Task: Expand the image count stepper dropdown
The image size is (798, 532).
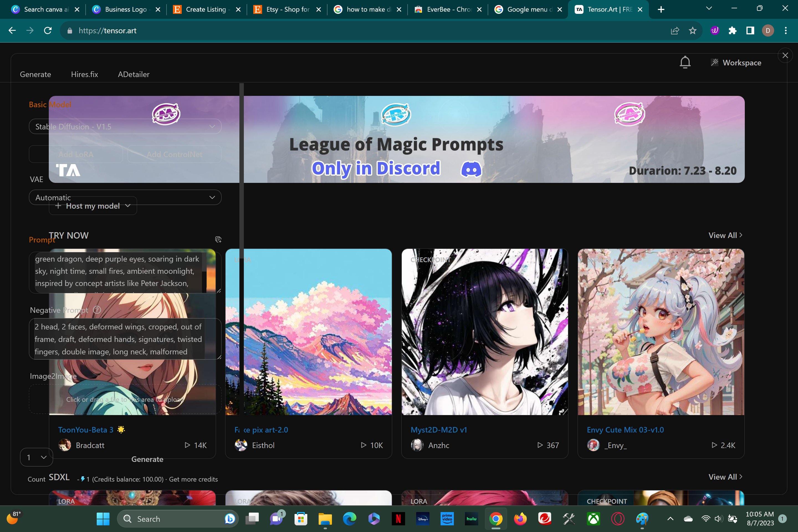Action: 37,457
